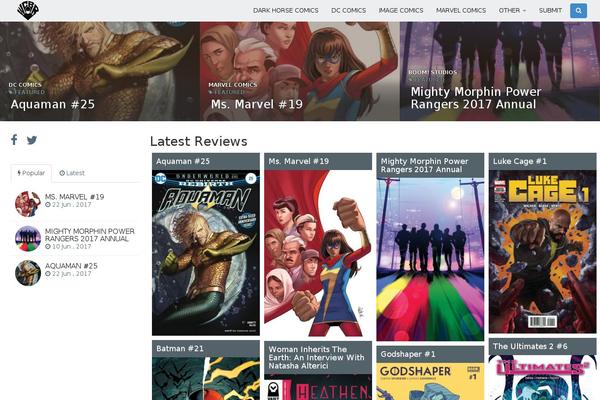The height and width of the screenshot is (400, 600).
Task: Click the Power Rangers 2017 Annual cover image
Action: [x=430, y=259]
